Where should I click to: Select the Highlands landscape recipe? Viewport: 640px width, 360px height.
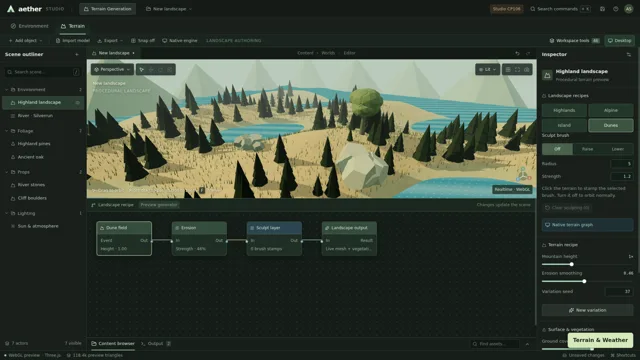564,110
